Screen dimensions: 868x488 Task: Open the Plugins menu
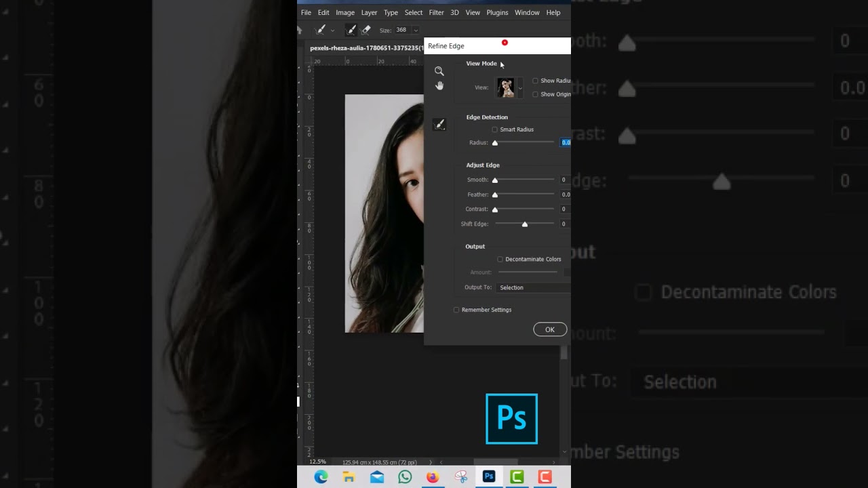tap(497, 12)
